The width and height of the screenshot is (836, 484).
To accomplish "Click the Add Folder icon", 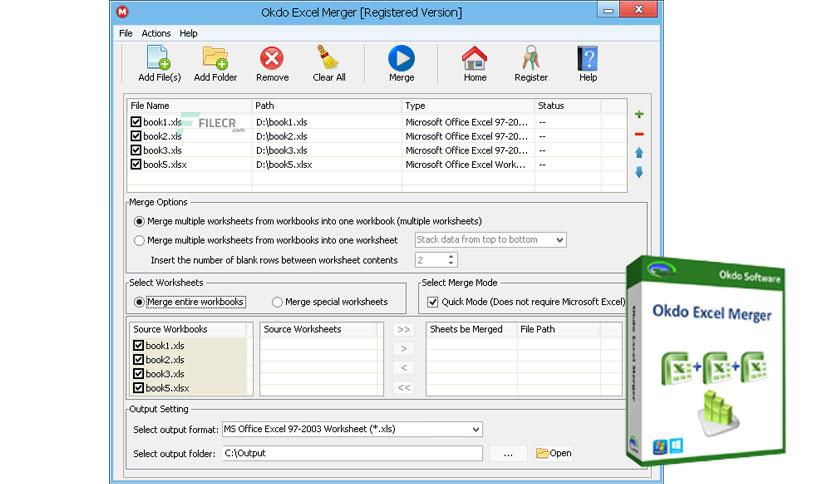I will [x=215, y=58].
